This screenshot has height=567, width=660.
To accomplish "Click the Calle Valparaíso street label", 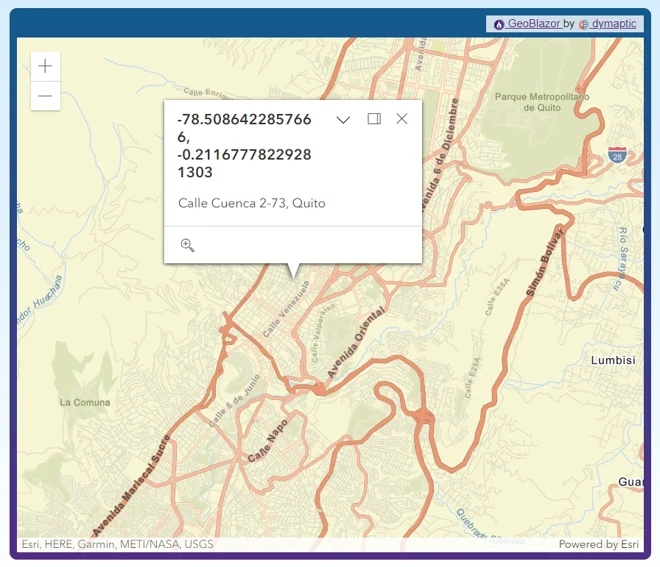I will 323,333.
